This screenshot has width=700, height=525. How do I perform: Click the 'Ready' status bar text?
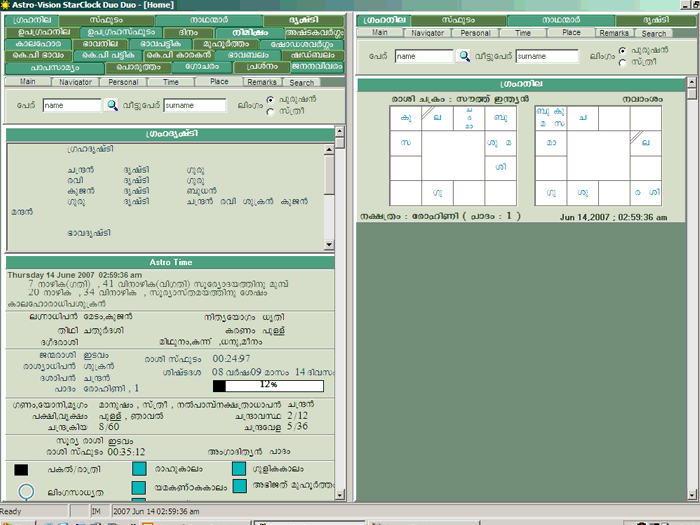pyautogui.click(x=11, y=511)
